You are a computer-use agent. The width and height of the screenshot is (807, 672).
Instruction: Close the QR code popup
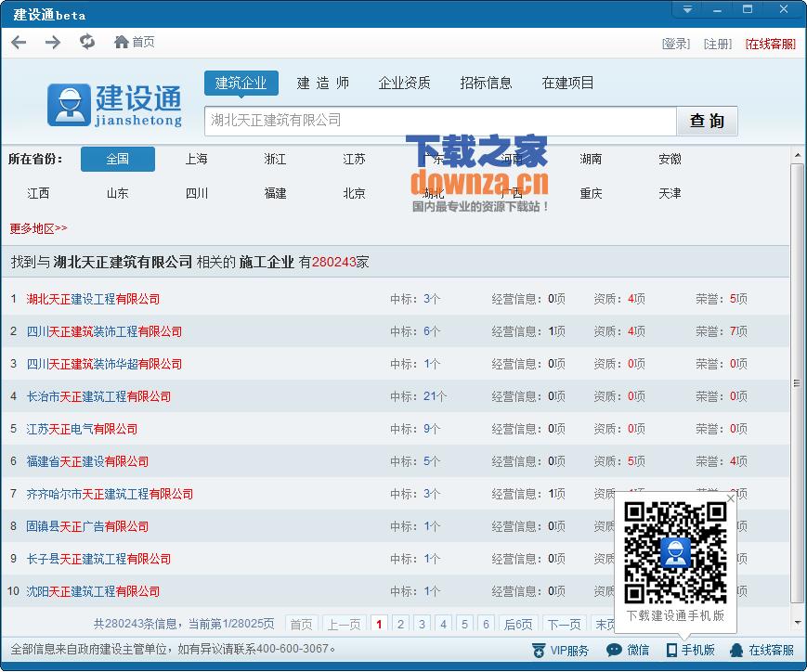tap(730, 498)
